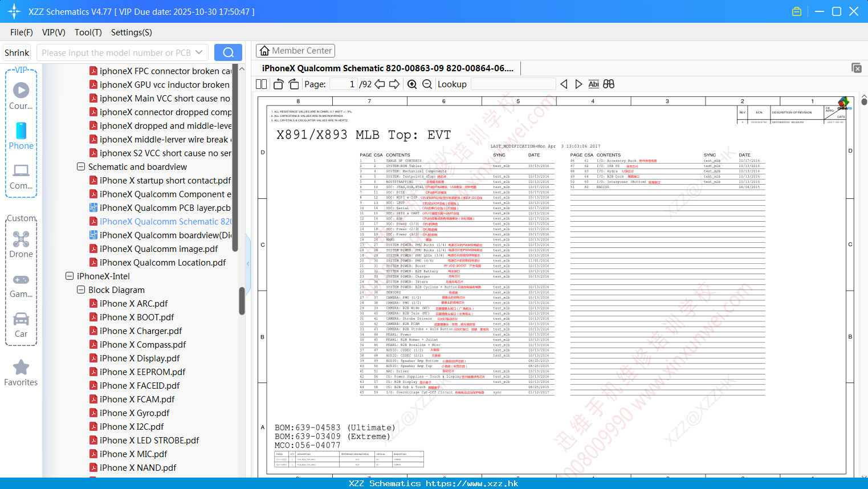Collapse the Block Diagram folder
868x489 pixels.
81,290
